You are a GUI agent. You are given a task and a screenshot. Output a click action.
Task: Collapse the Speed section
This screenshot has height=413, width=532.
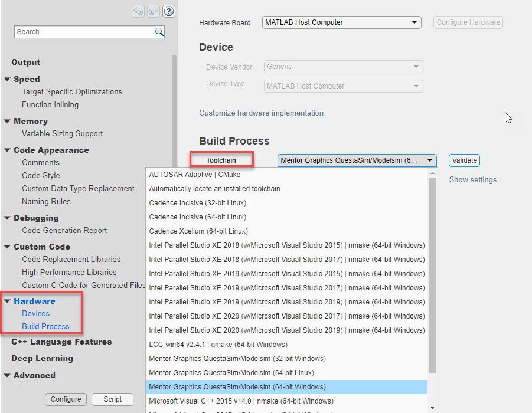(7, 79)
